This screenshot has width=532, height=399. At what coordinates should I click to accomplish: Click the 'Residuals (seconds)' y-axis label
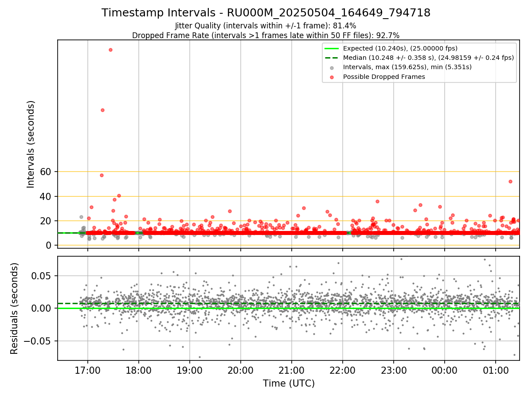15,309
